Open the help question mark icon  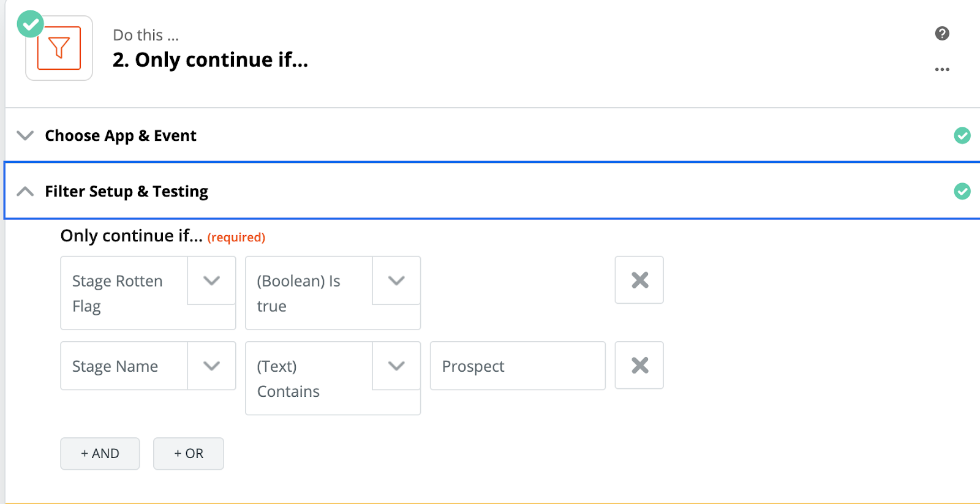(x=942, y=34)
